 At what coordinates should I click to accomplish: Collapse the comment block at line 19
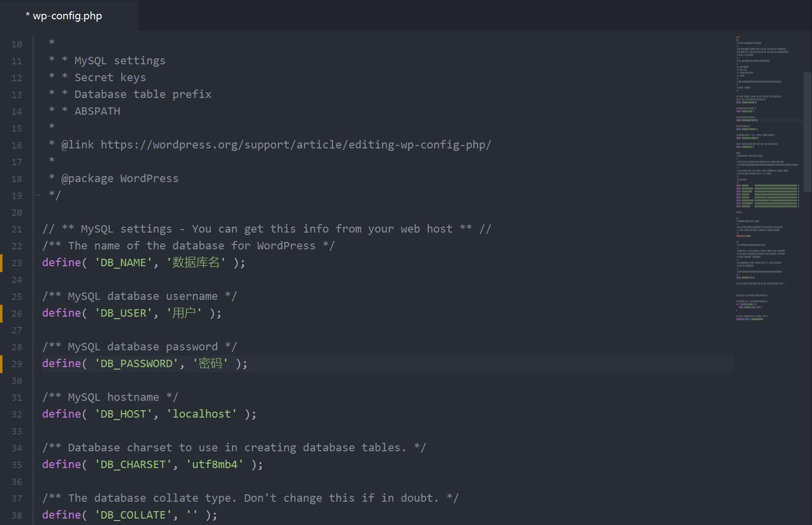pos(37,195)
